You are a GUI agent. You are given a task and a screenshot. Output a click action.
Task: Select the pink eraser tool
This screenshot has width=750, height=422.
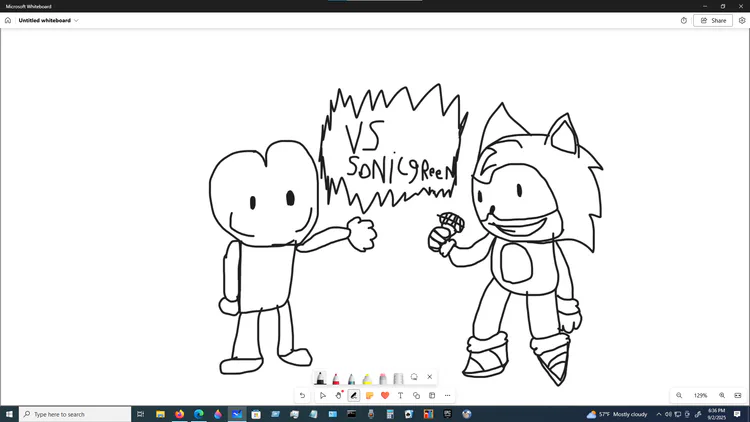[x=383, y=378]
